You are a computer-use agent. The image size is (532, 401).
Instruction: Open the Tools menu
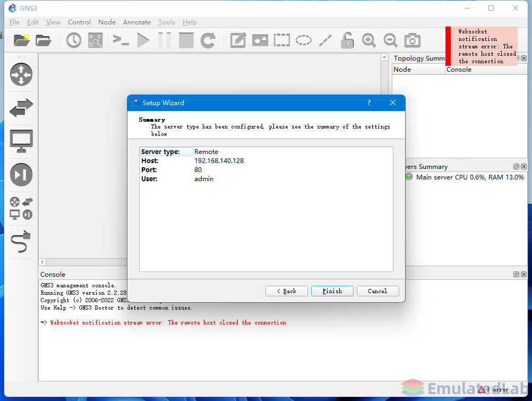point(167,22)
